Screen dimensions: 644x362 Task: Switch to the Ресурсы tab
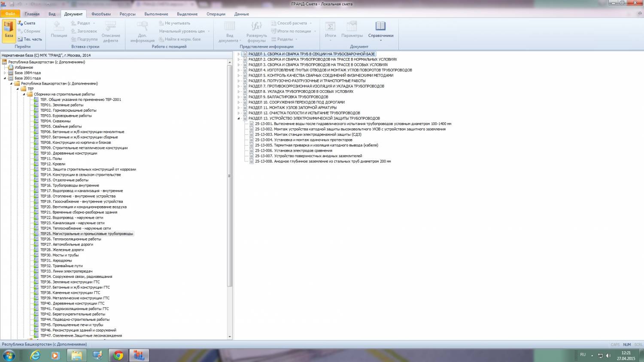[128, 14]
